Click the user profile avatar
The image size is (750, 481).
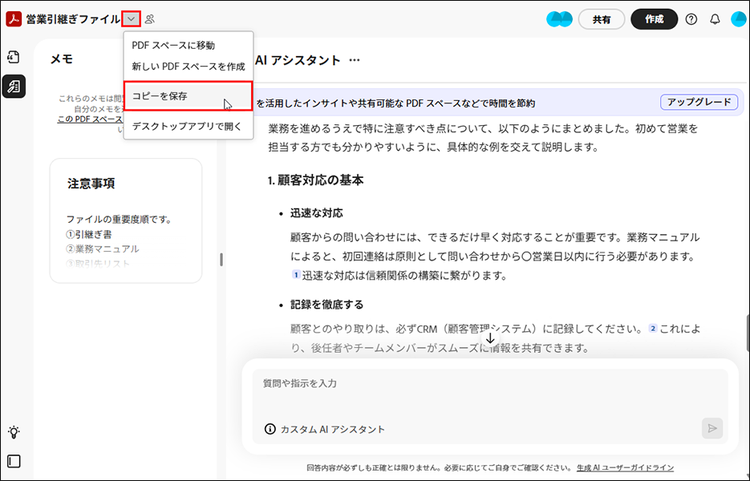pos(736,19)
